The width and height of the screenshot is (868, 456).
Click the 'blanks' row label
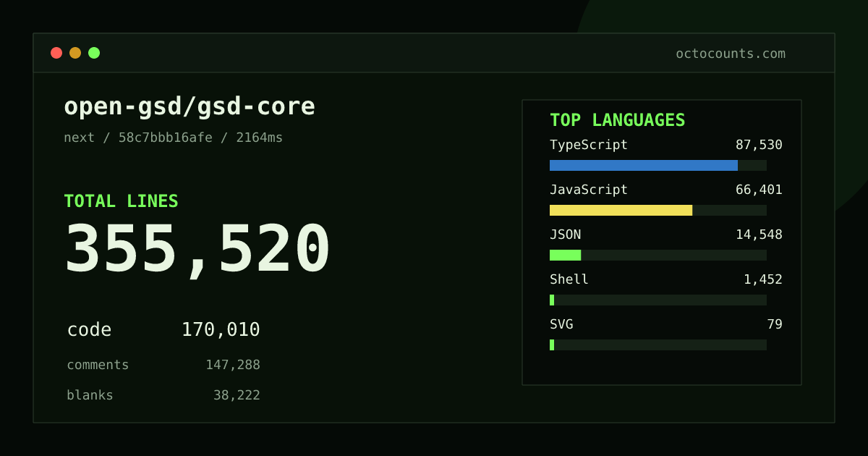click(x=90, y=395)
